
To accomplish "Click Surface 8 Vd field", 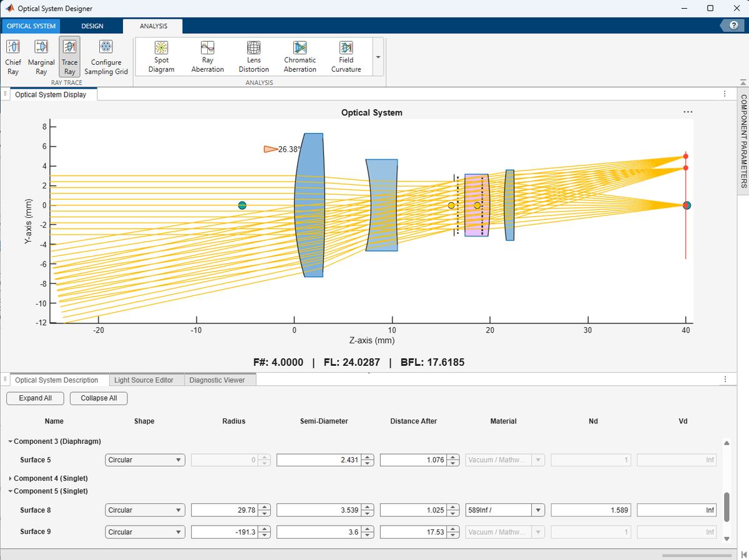I will pos(677,510).
